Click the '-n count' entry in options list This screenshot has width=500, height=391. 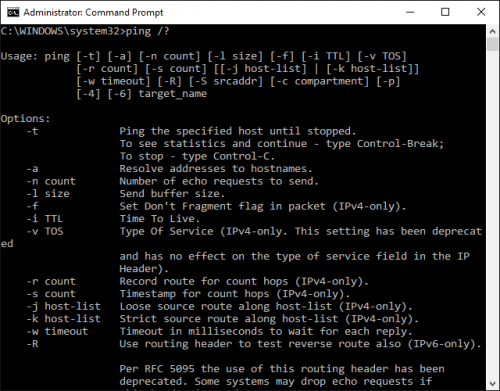[x=51, y=181]
